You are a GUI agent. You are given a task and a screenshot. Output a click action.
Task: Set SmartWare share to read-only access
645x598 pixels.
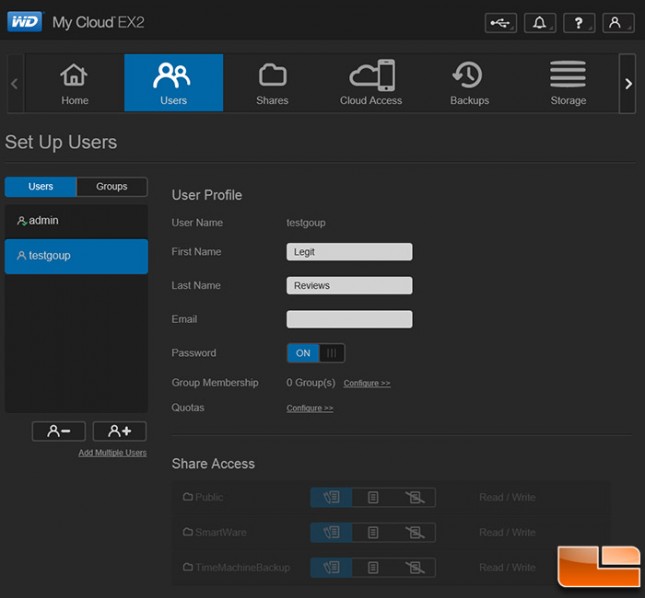click(x=373, y=533)
